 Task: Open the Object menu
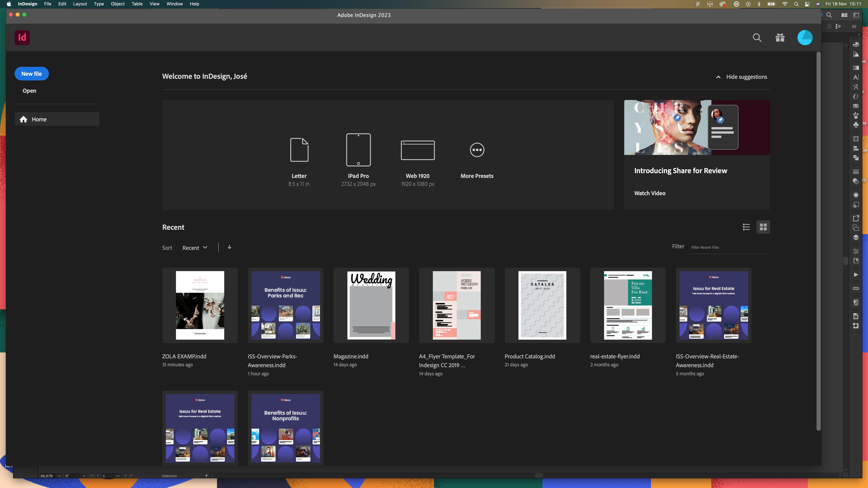point(118,4)
